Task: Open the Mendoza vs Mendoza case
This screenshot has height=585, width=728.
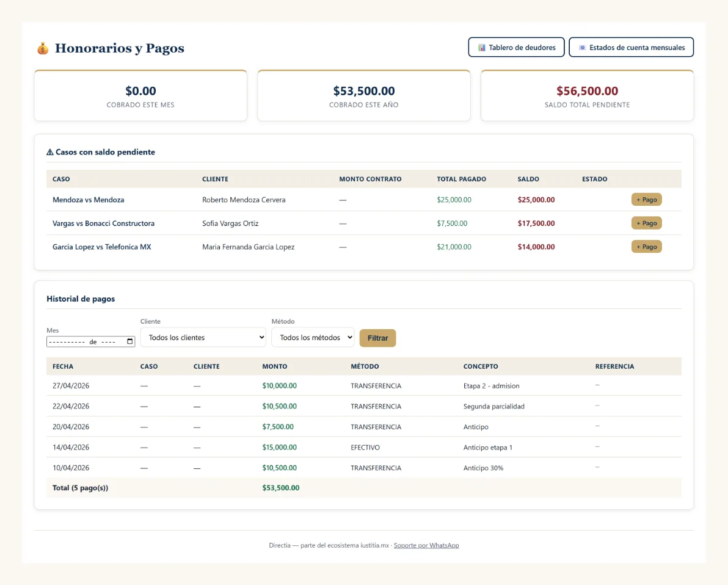Action: pos(88,200)
